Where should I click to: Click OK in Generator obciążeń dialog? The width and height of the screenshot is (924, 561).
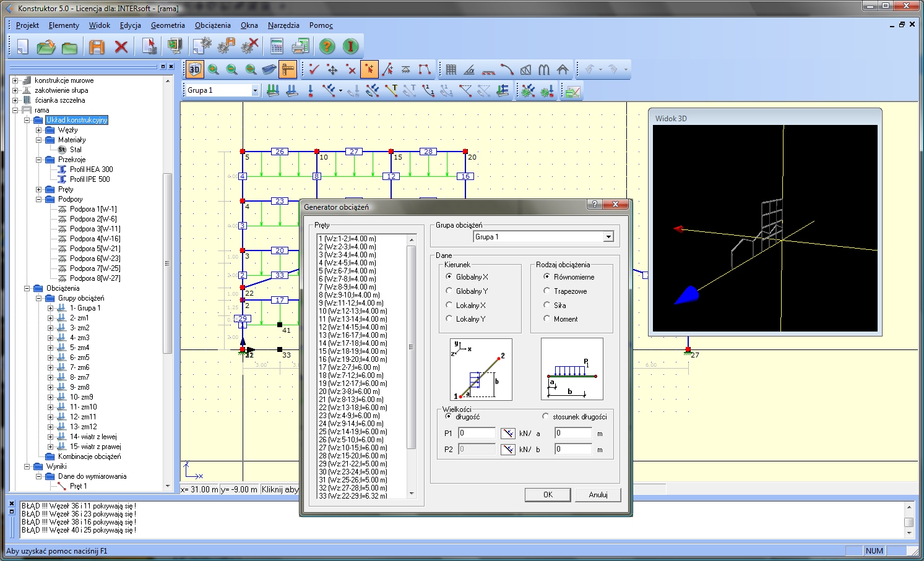[548, 494]
